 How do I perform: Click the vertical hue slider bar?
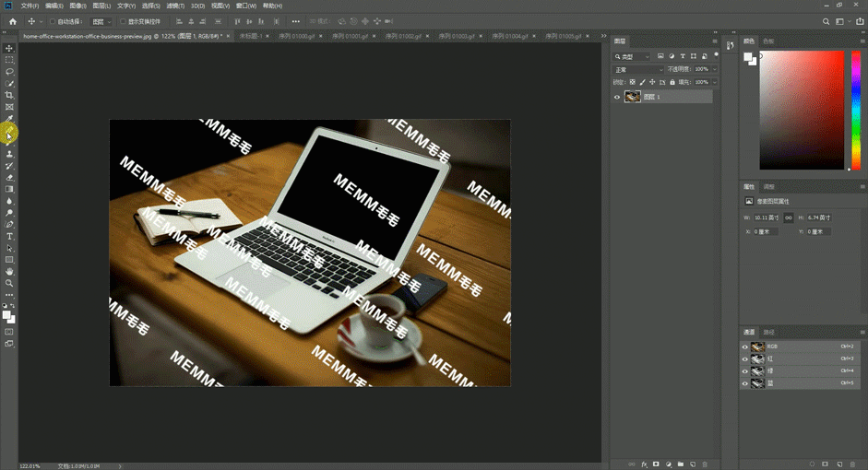pos(856,110)
